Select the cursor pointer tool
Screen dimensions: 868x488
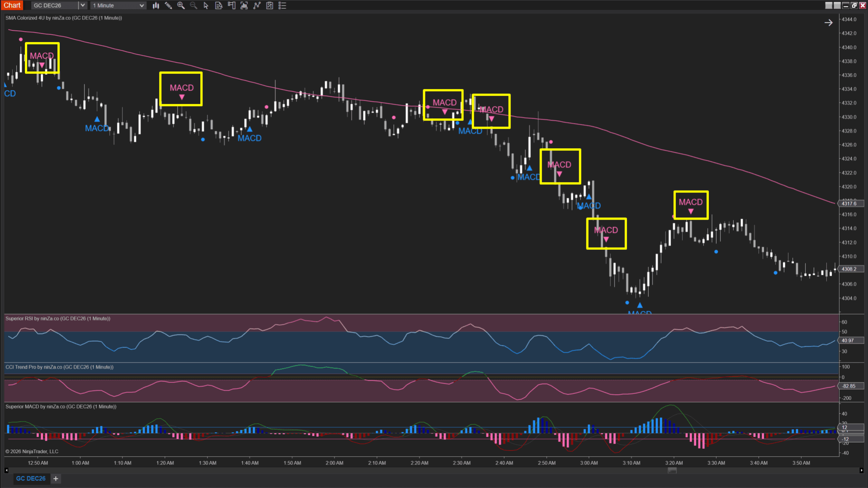[206, 5]
